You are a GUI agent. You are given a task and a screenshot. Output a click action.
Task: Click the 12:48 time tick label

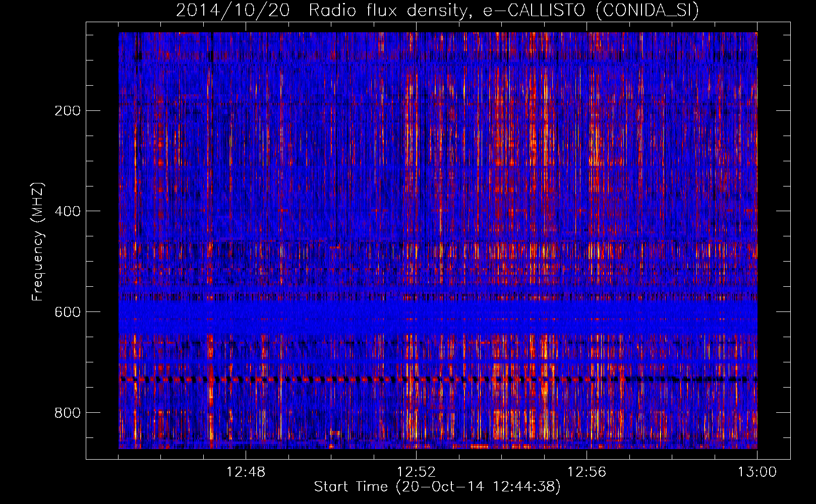246,472
